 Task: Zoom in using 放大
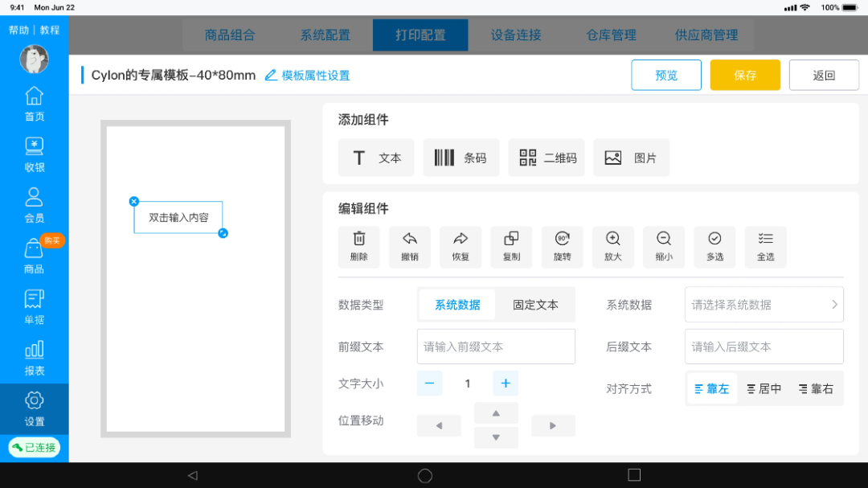coord(612,247)
